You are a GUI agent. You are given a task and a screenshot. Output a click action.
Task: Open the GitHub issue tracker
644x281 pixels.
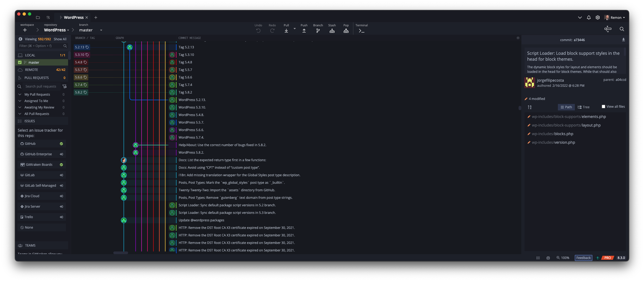point(42,144)
